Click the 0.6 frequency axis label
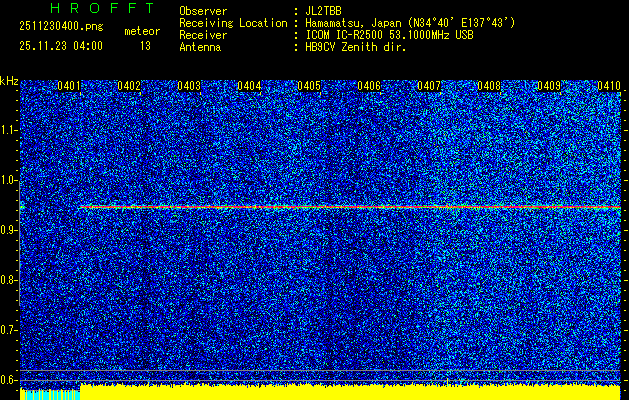The width and height of the screenshot is (629, 400). pos(9,380)
